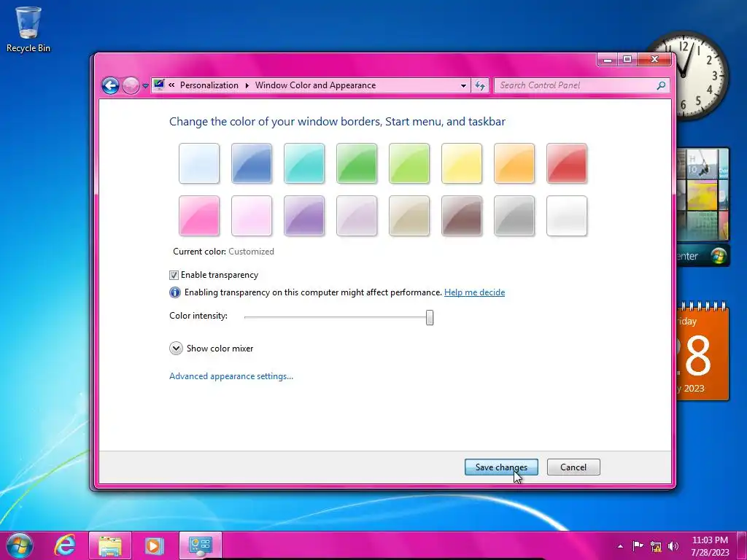Choose the Twilight blue color swatch
Screen dimensions: 747x560
[x=252, y=163]
